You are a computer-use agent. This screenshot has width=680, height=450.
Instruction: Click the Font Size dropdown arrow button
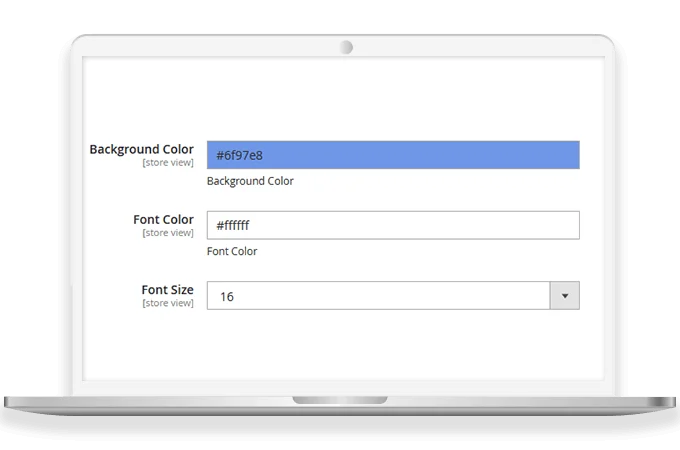click(x=565, y=296)
